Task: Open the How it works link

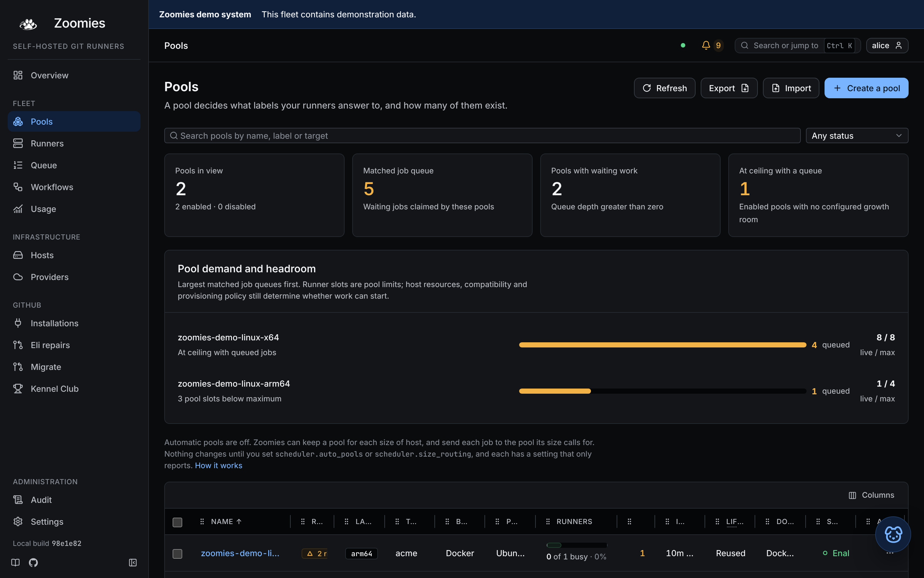Action: point(218,465)
